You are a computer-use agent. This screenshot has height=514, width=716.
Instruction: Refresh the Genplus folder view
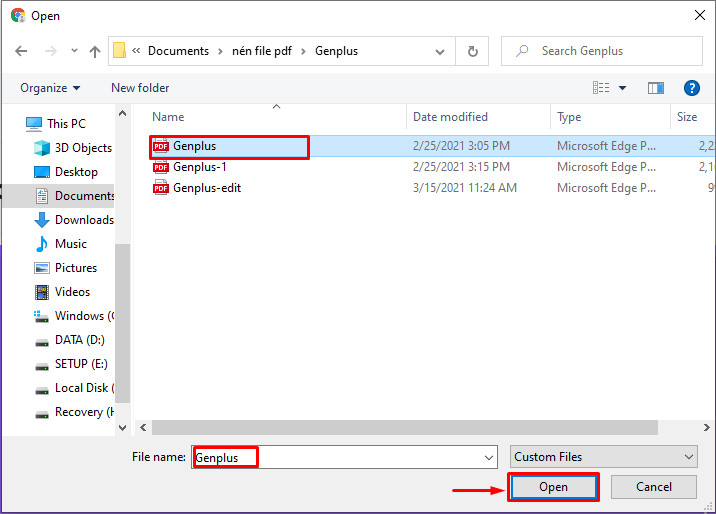point(473,51)
